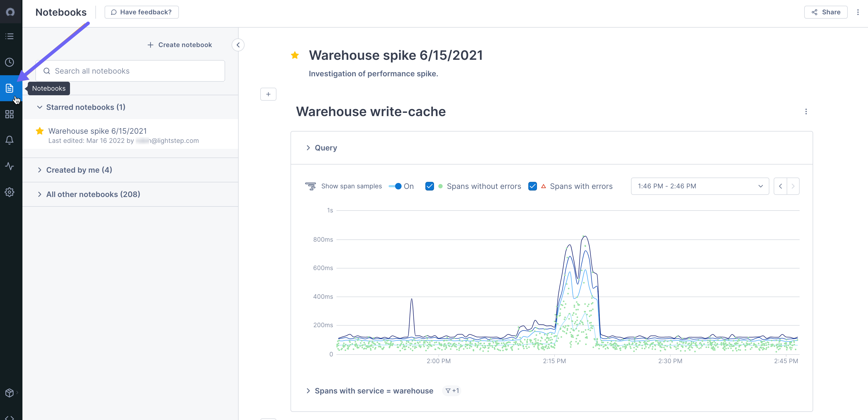Open the 1:46 PM - 2:46 PM time dropdown
The height and width of the screenshot is (420, 868).
click(700, 186)
